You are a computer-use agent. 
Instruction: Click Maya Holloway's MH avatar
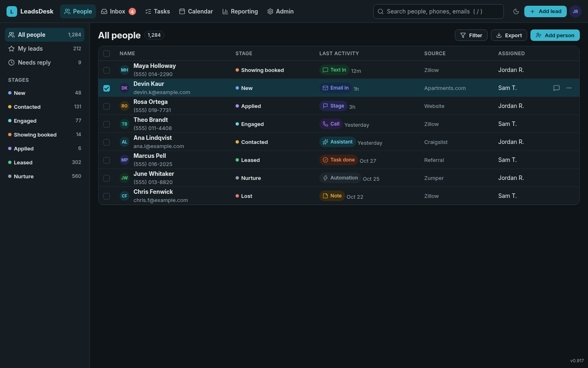coord(125,70)
